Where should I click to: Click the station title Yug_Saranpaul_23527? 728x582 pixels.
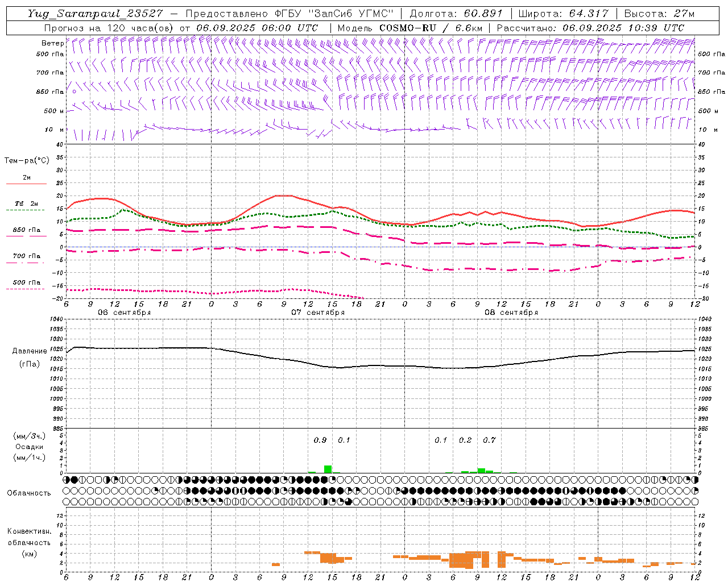[x=95, y=14]
